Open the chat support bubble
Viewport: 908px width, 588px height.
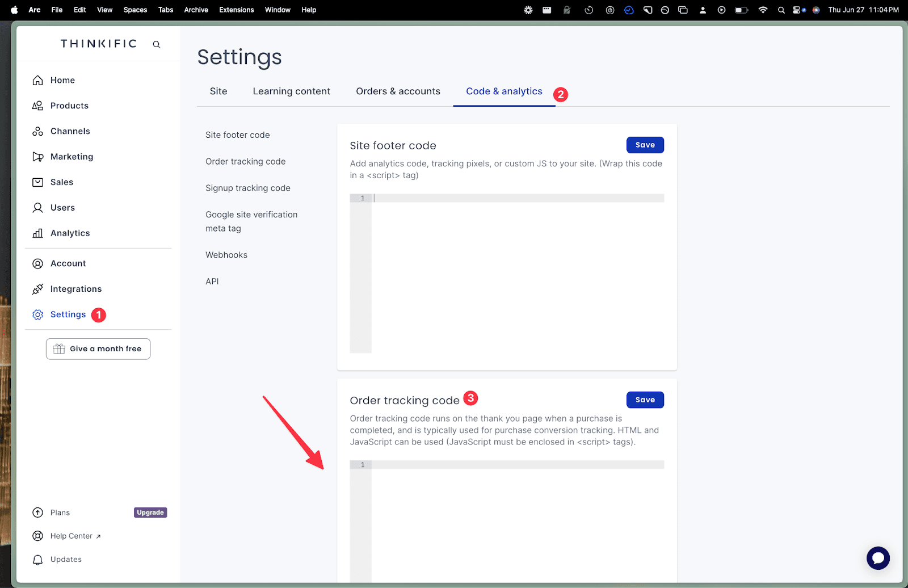tap(878, 558)
